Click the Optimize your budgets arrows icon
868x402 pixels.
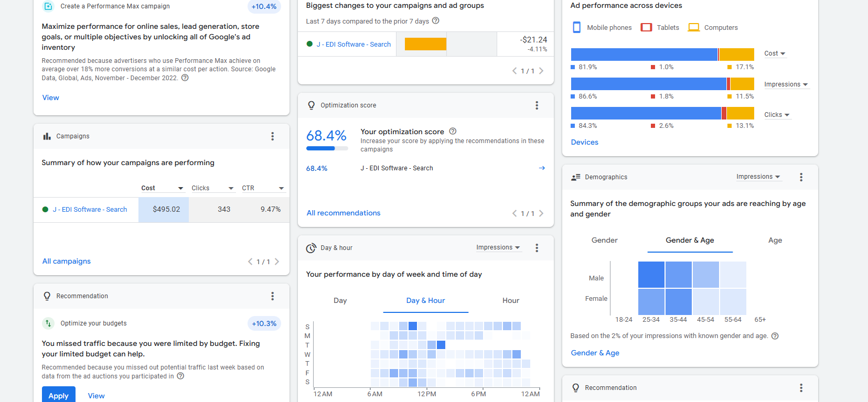point(48,323)
